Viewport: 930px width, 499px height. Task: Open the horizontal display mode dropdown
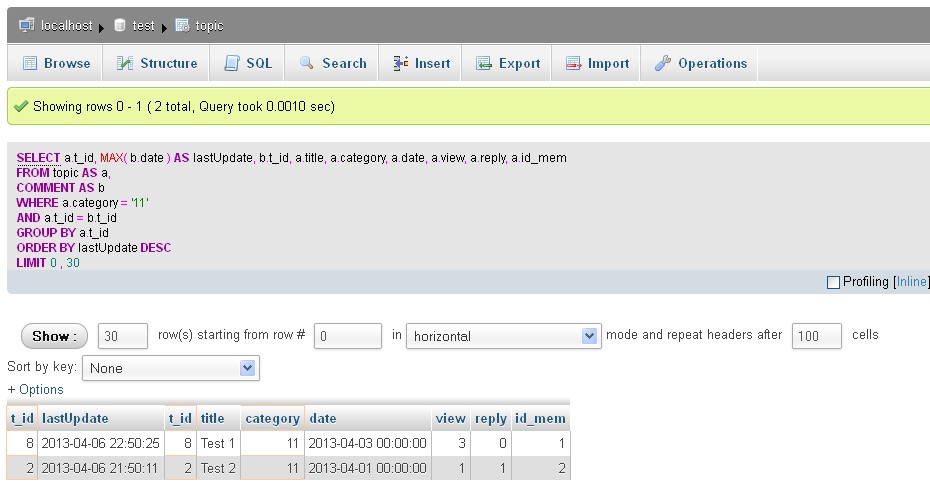(504, 336)
